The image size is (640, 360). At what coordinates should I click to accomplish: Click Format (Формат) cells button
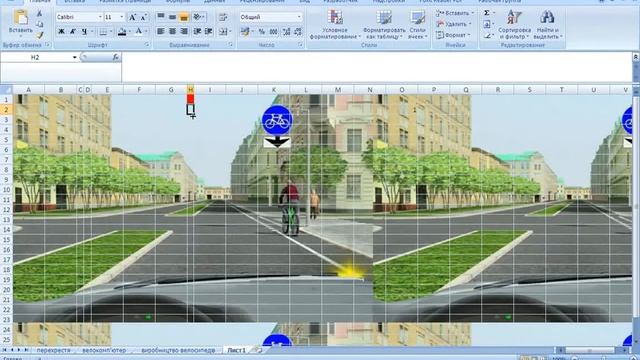coord(452,35)
